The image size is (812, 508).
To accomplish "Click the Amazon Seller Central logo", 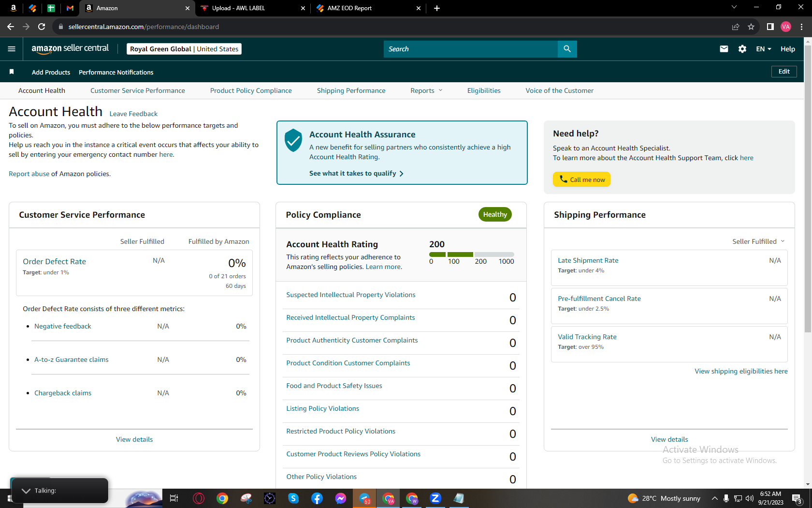I will click(x=70, y=49).
